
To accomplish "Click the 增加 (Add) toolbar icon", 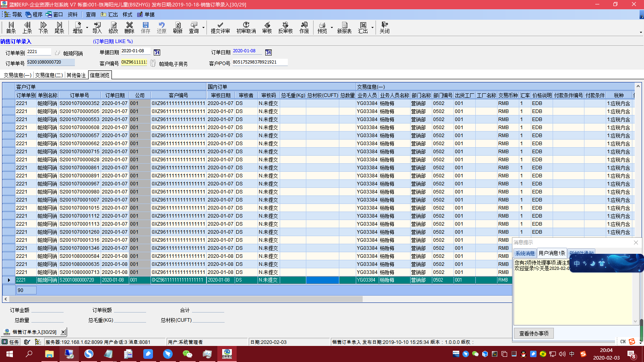I will coord(77,27).
